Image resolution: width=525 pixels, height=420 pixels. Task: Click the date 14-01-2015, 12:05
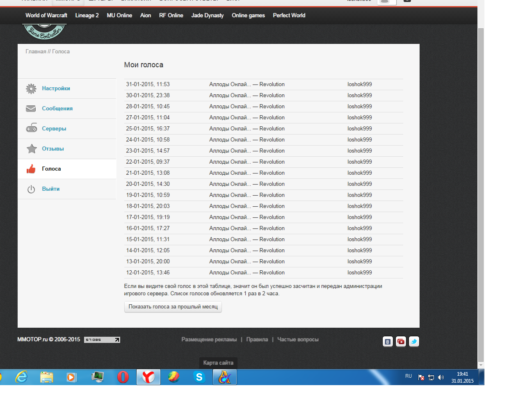coord(148,251)
